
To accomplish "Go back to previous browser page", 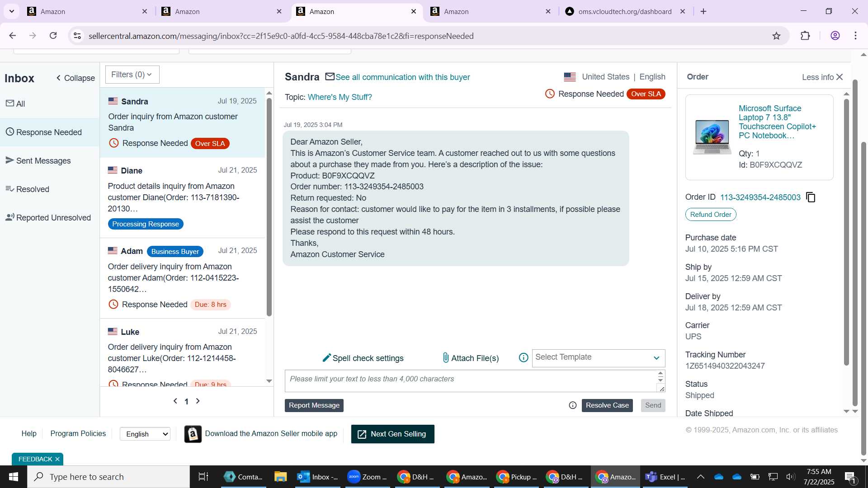I will [x=13, y=36].
